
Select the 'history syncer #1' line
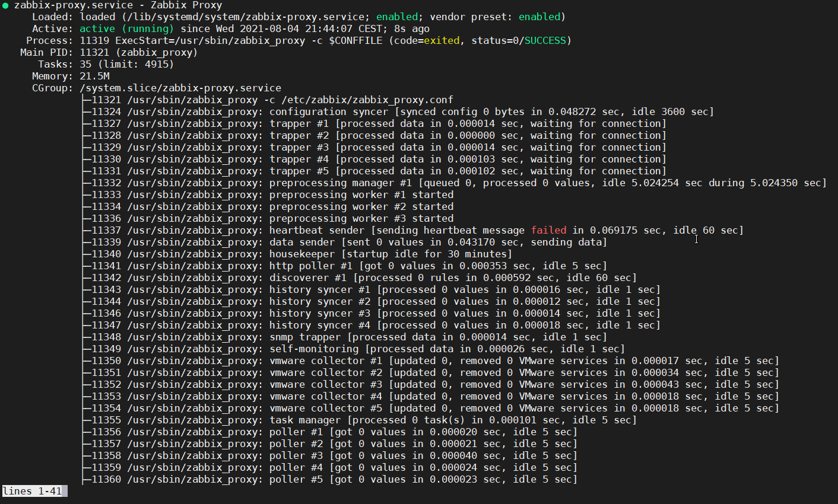372,290
